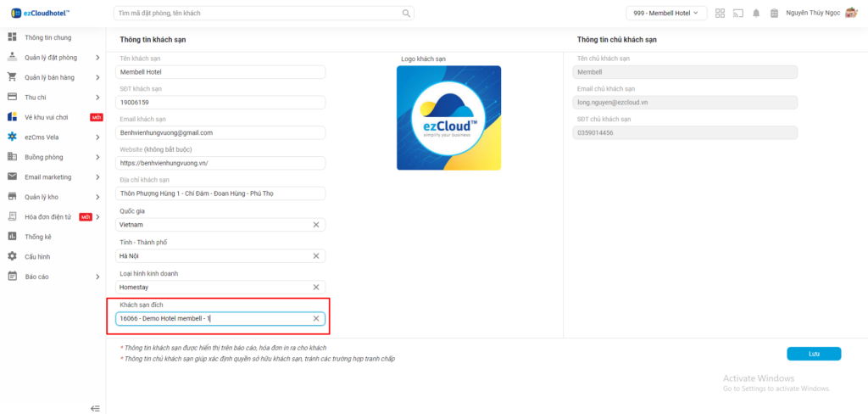Collapse the sidebar with the bottom arrow icon
The height and width of the screenshot is (414, 868).
click(x=95, y=408)
